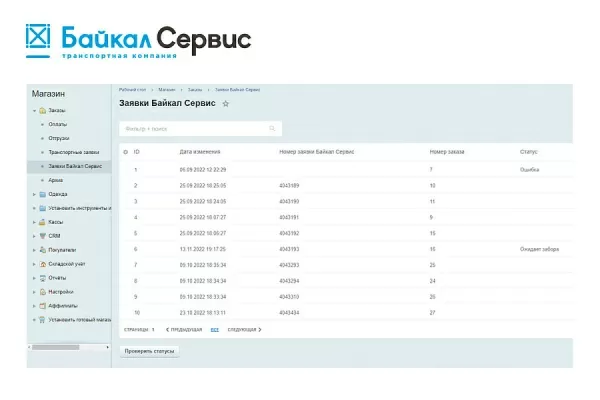Sort by Номер заявки Байкал Сервис column
Viewport: 600px width, 400px height.
click(316, 152)
